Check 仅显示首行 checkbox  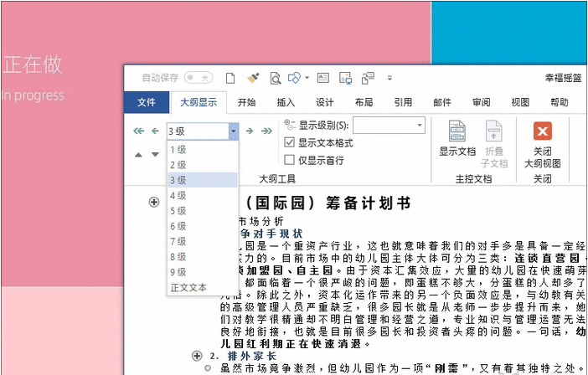tap(289, 160)
